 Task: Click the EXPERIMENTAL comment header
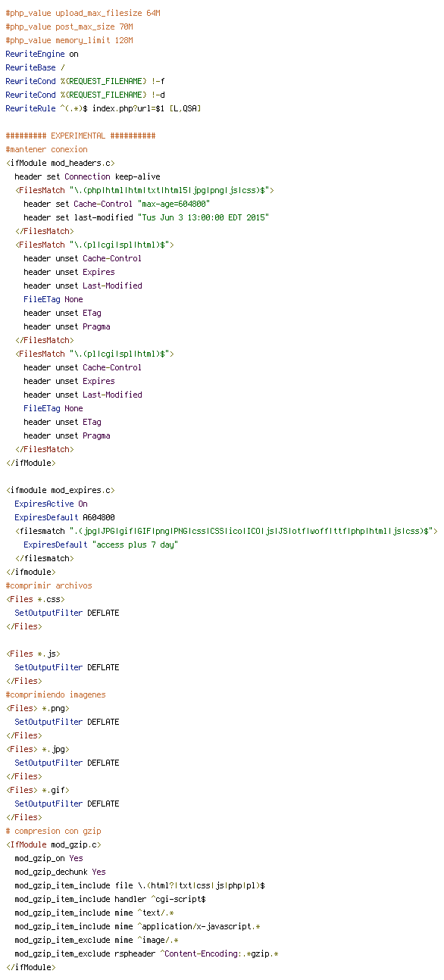tap(80, 136)
